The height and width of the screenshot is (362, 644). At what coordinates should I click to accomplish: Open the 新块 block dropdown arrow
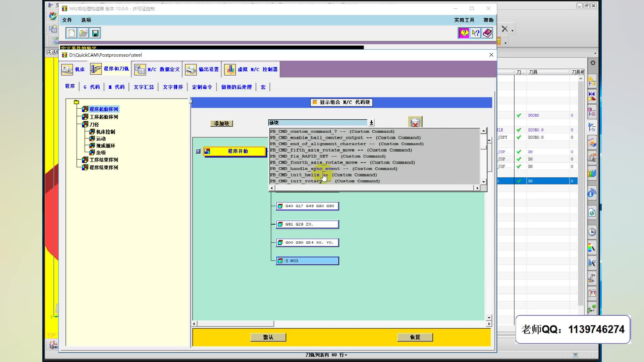(371, 123)
